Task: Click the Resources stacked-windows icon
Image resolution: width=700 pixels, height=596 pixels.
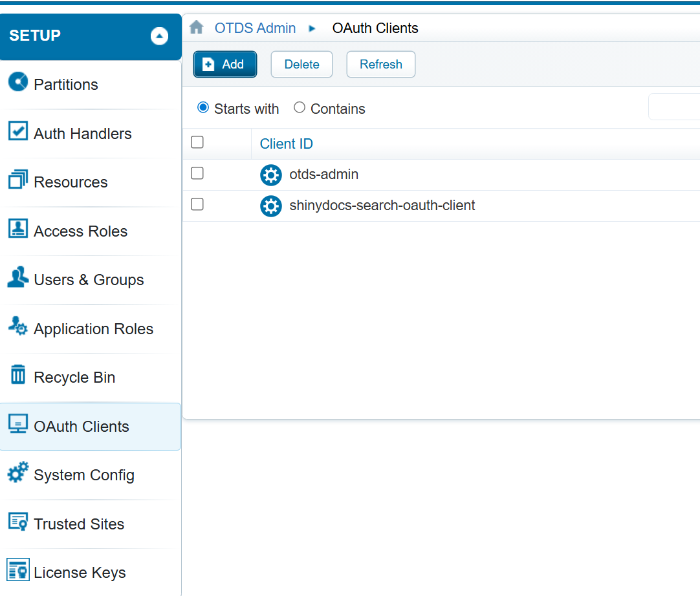Action: [18, 180]
